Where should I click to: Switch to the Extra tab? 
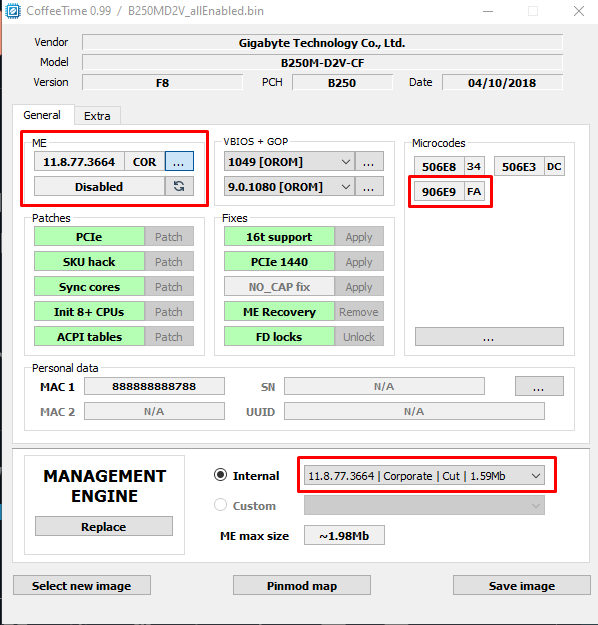pos(97,116)
